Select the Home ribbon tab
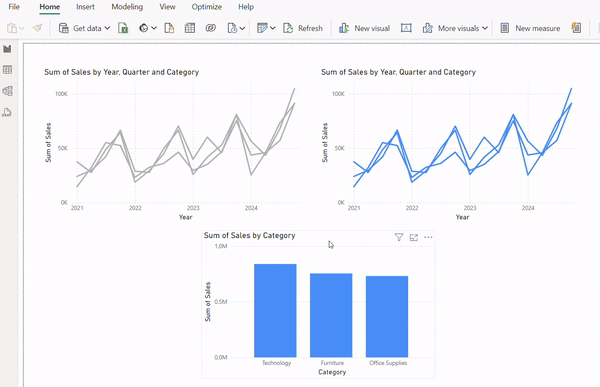This screenshot has width=600, height=387. click(49, 7)
